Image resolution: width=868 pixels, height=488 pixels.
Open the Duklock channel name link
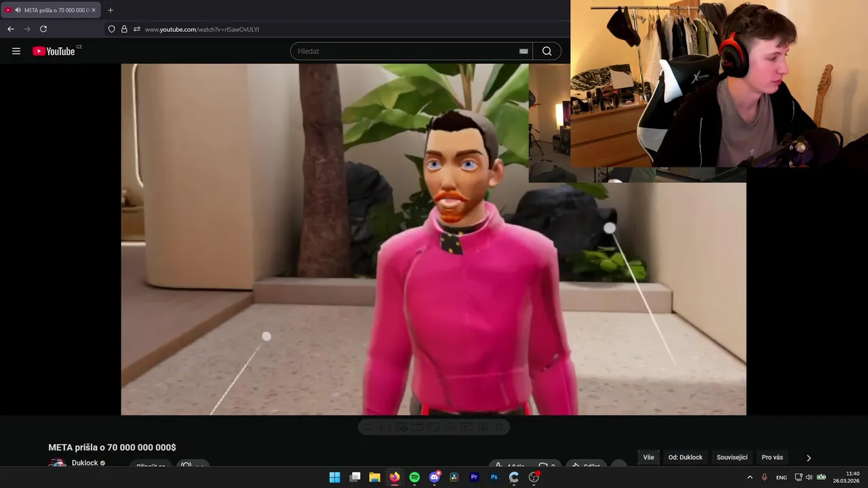(x=85, y=463)
